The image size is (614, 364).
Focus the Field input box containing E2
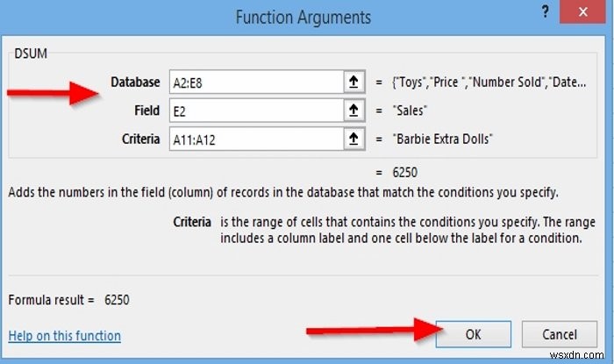click(254, 111)
